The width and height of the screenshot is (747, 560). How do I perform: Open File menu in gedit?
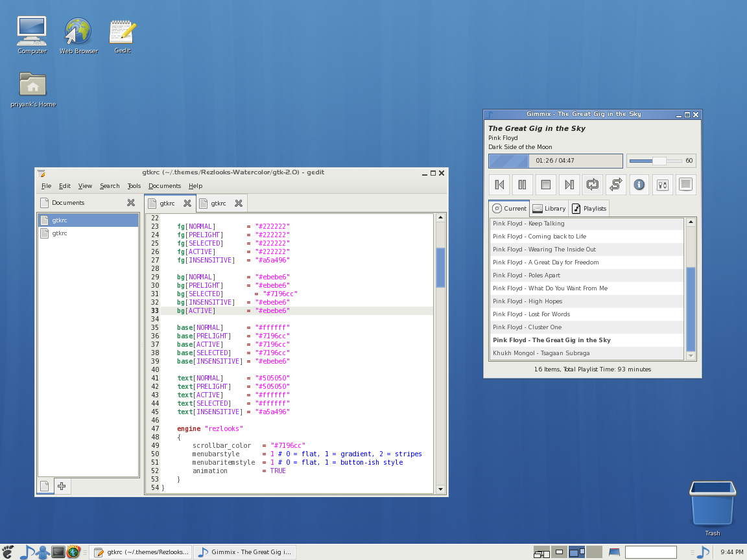click(46, 186)
